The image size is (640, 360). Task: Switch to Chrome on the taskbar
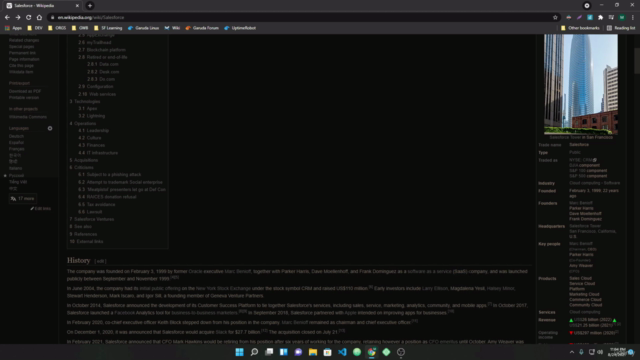point(372,352)
